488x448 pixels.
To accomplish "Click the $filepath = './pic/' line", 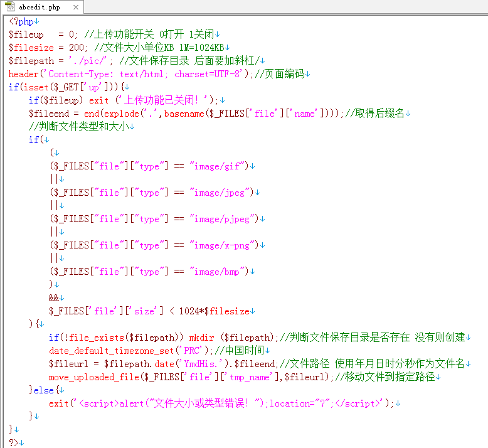I will 137,60.
